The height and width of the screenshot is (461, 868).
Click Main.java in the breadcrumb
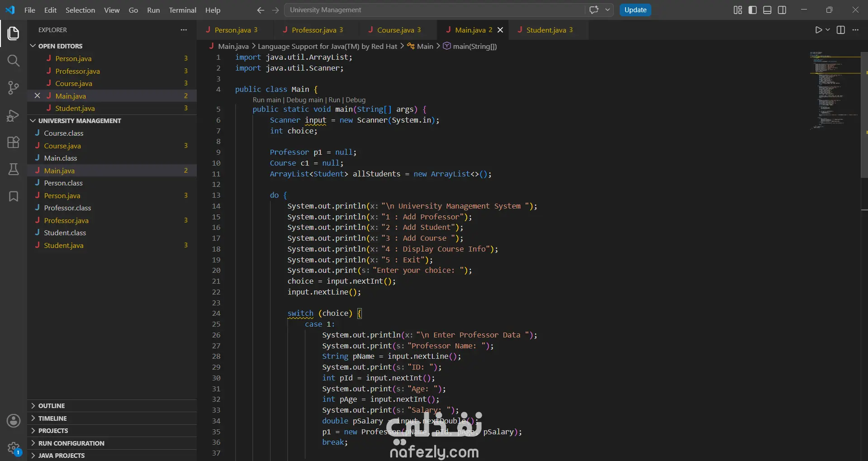233,46
